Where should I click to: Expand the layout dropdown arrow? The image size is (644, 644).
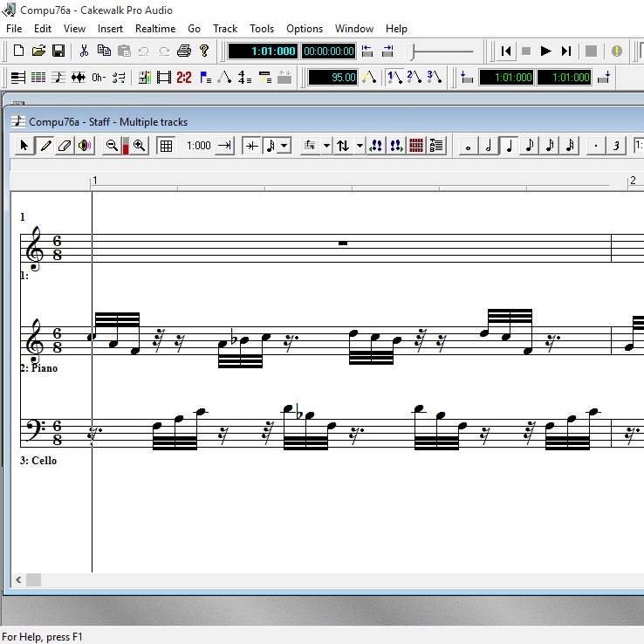(x=325, y=146)
